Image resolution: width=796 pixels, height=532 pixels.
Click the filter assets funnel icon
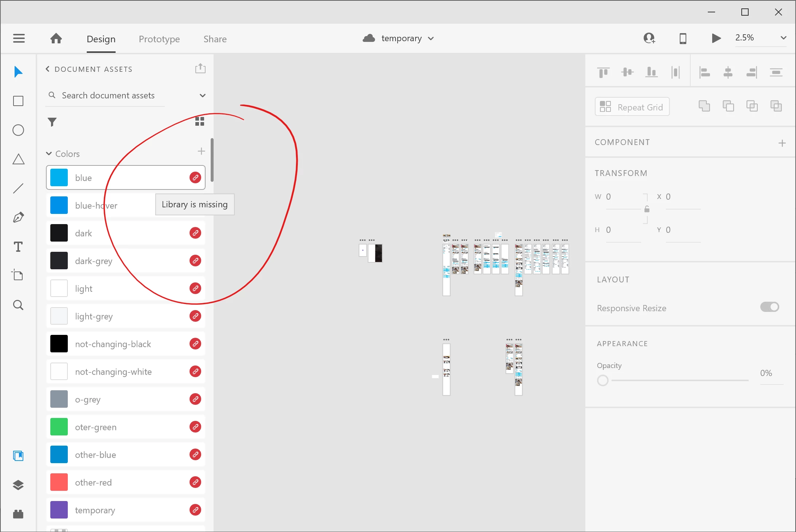pyautogui.click(x=52, y=122)
